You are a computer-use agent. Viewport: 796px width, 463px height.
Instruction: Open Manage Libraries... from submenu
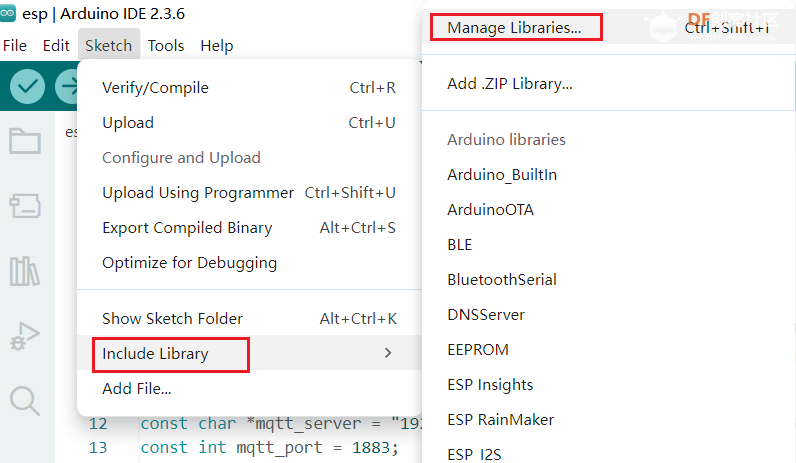(608, 27)
